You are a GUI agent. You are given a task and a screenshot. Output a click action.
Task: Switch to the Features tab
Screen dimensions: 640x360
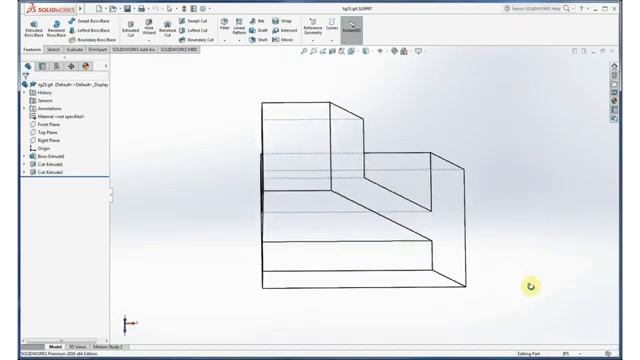[x=32, y=49]
